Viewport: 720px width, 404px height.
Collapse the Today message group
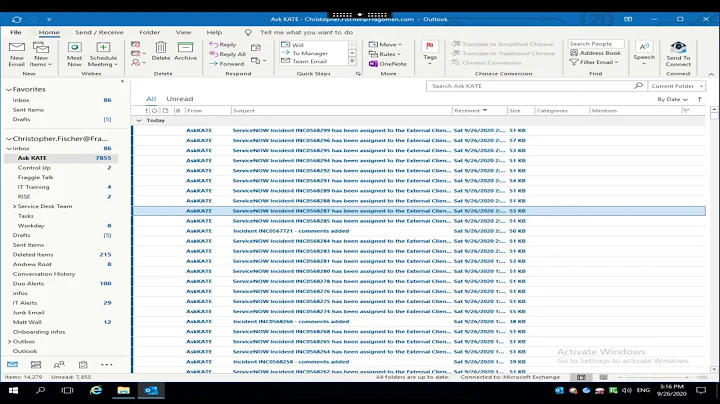click(139, 120)
